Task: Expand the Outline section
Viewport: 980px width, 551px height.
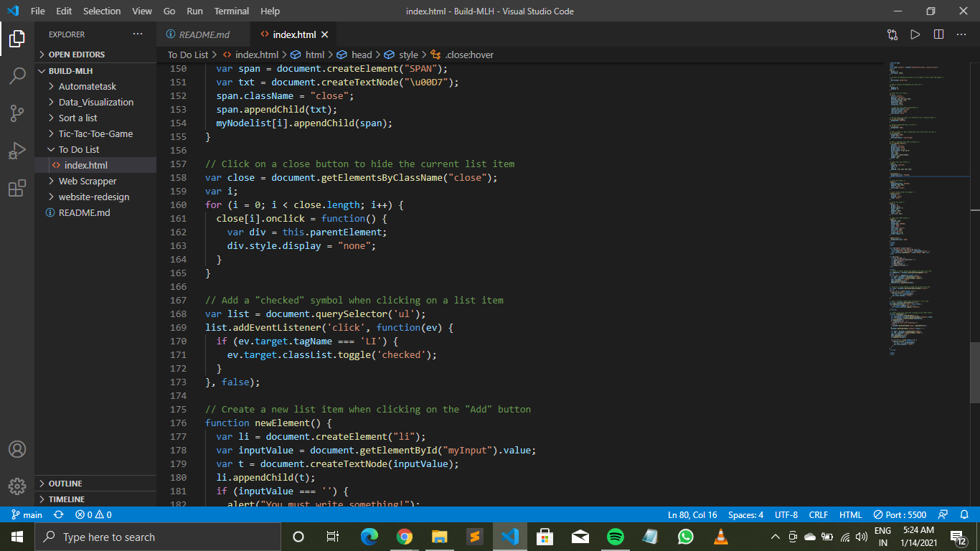Action: pos(95,484)
